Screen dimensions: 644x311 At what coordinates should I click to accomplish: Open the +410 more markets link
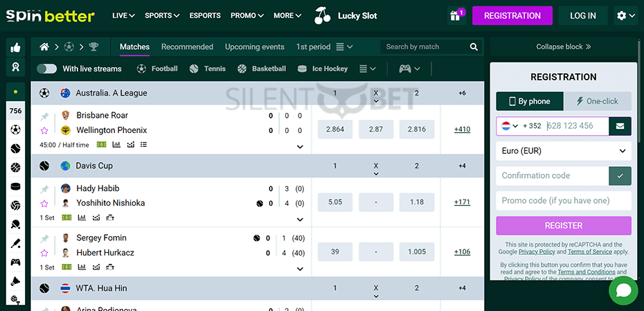(462, 130)
